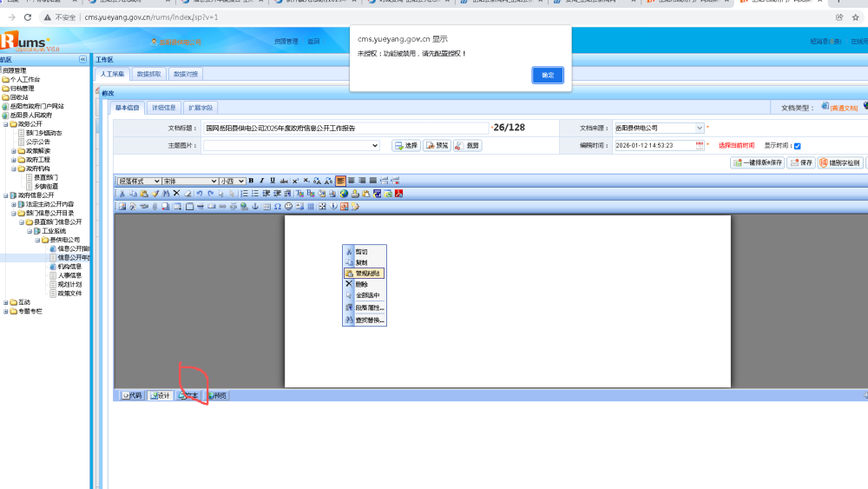Switch to the 详细信息 tab
This screenshot has height=489, width=868.
tap(164, 108)
